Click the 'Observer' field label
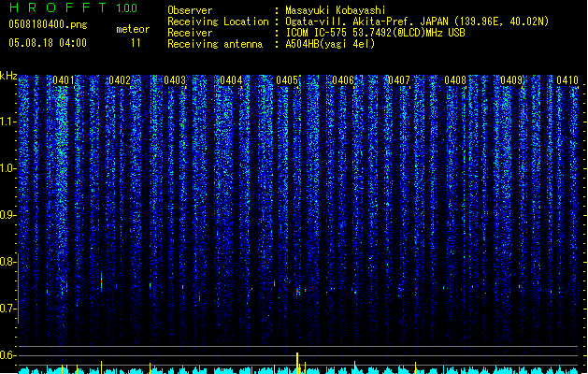The image size is (588, 374). tap(190, 10)
